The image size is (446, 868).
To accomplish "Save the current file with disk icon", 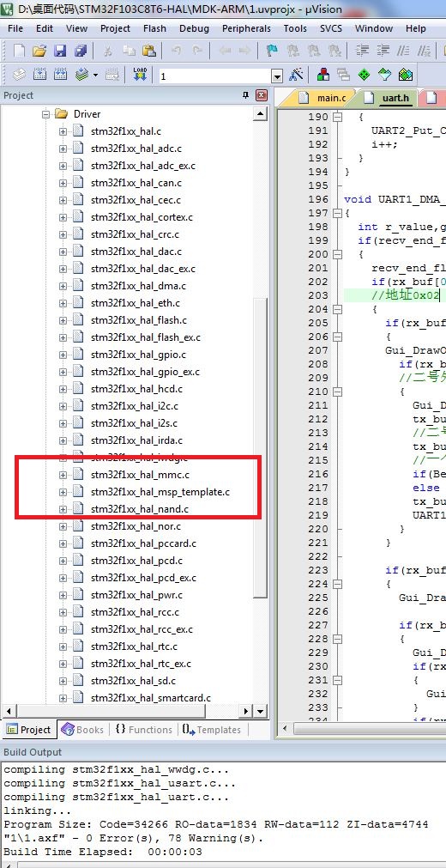I will click(60, 51).
